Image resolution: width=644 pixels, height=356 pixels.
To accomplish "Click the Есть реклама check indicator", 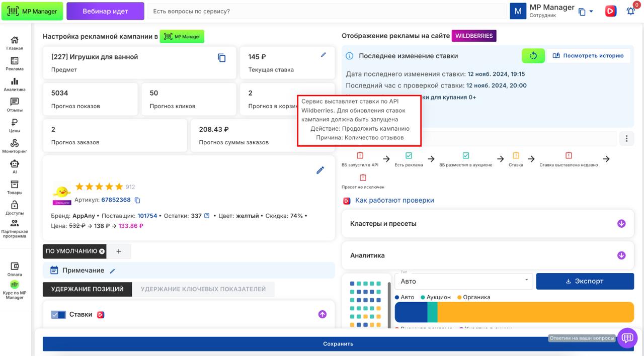I will pyautogui.click(x=409, y=156).
